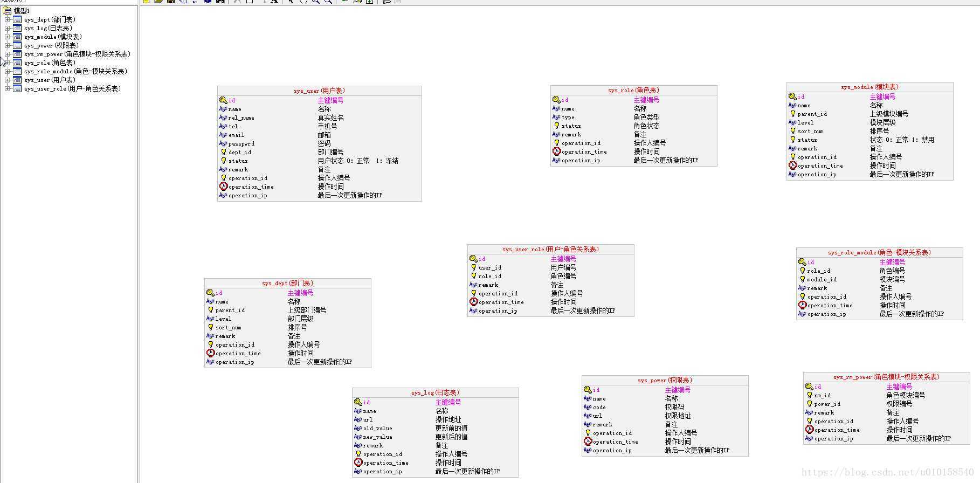Click the sys_role(角色表) diagram table header

(x=634, y=90)
